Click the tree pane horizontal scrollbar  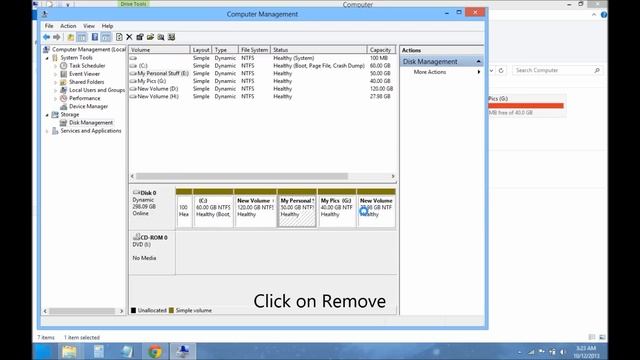coord(82,311)
